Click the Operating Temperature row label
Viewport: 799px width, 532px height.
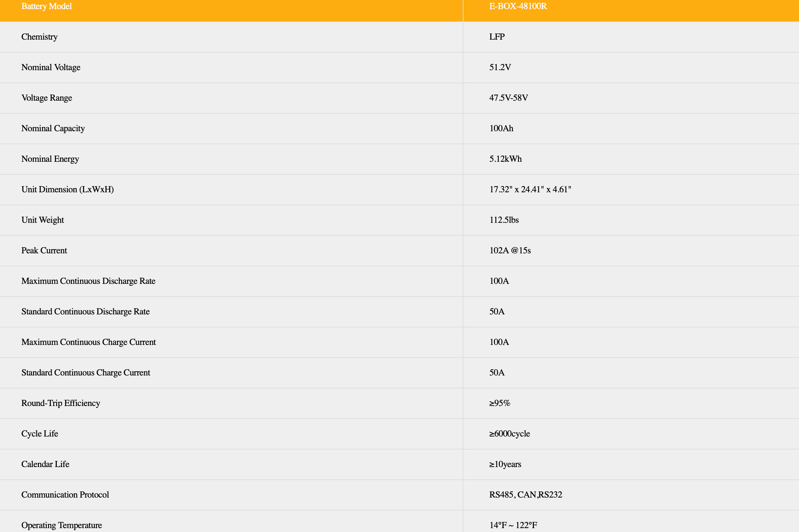tap(61, 525)
